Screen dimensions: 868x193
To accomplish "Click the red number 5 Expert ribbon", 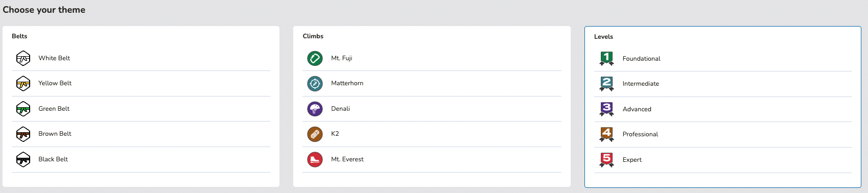I will (x=606, y=160).
